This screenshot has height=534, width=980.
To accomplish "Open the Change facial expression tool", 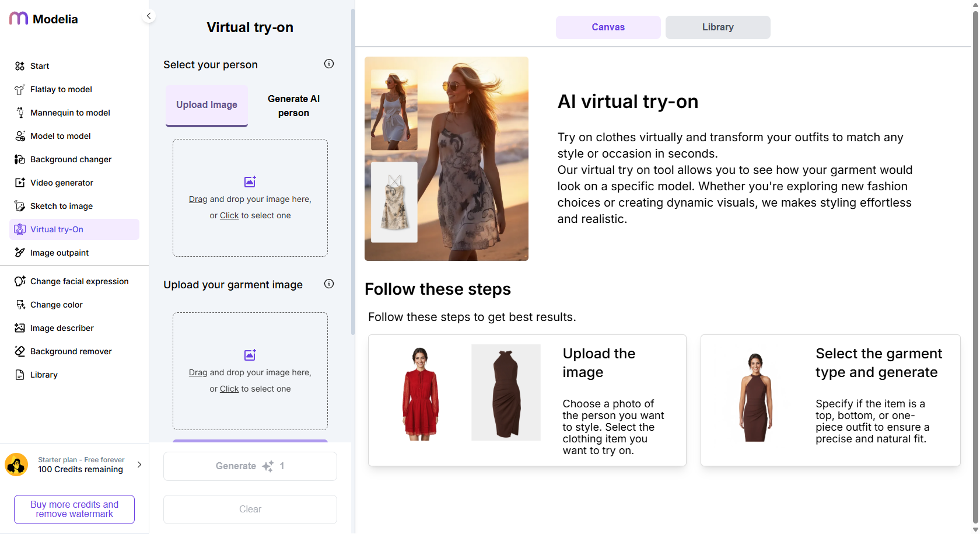I will 79,281.
